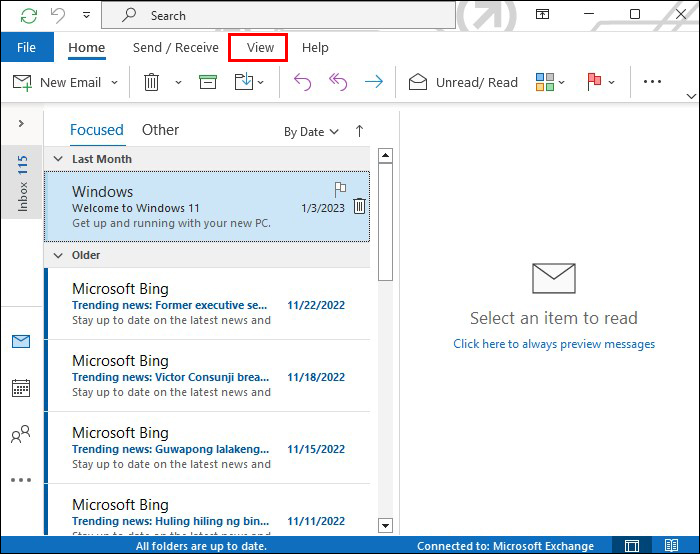Screen dimensions: 700x554
Task: Open the Bing email dated 11/11/2022
Action: pos(207,510)
